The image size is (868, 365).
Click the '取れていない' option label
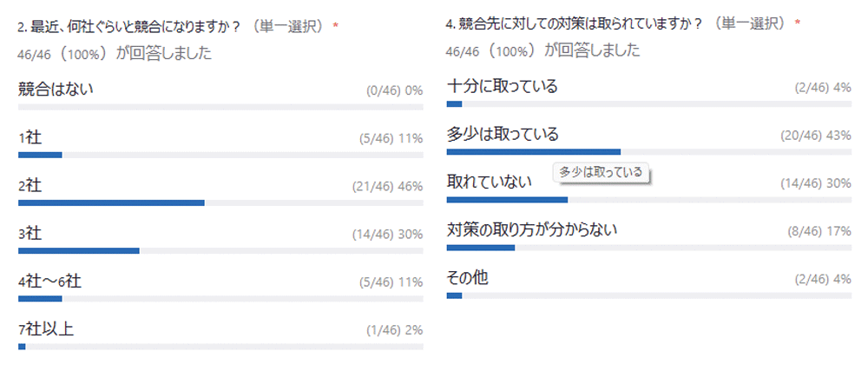pos(489,182)
